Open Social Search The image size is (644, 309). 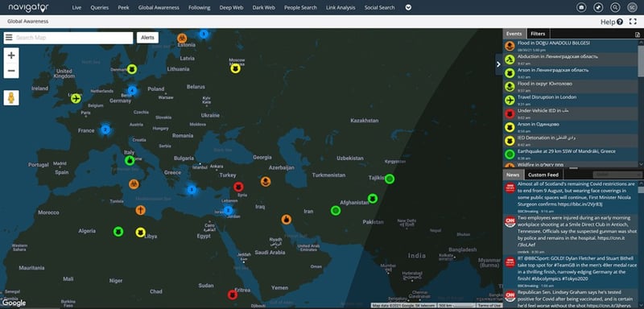[379, 7]
